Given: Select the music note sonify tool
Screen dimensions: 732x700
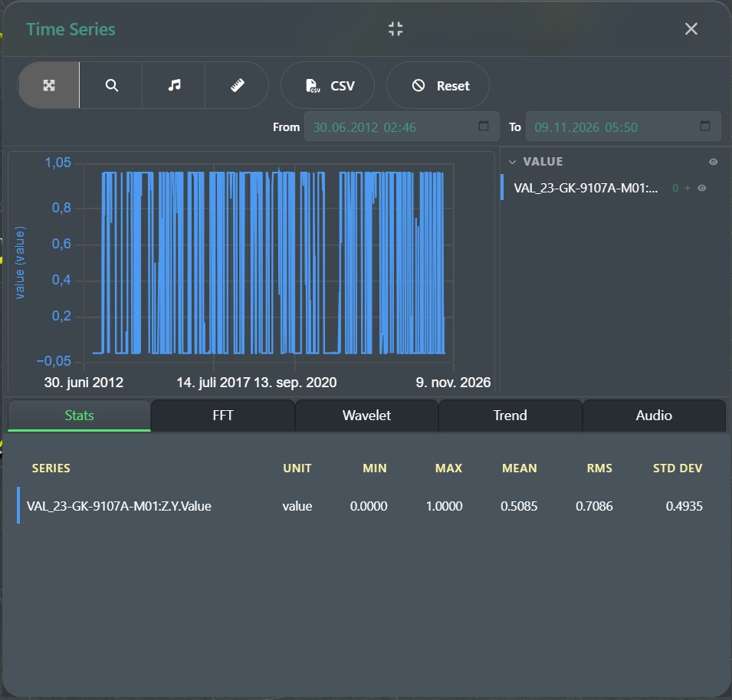Looking at the screenshot, I should click(174, 85).
